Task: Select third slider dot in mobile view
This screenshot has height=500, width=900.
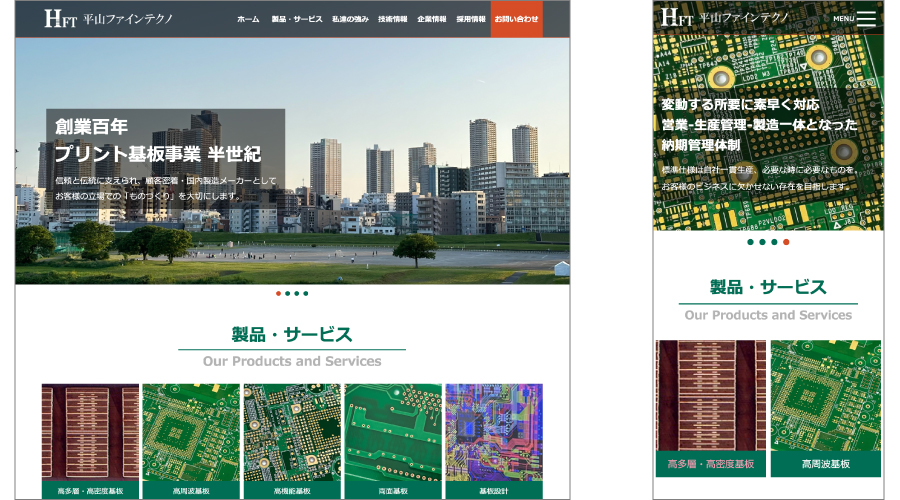Action: tap(774, 242)
